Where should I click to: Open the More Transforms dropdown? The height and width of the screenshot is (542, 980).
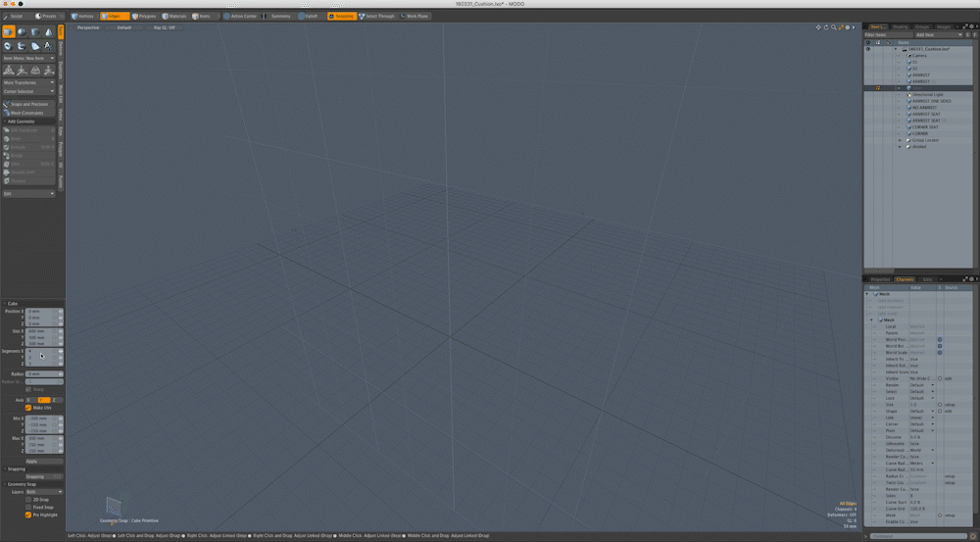[28, 82]
